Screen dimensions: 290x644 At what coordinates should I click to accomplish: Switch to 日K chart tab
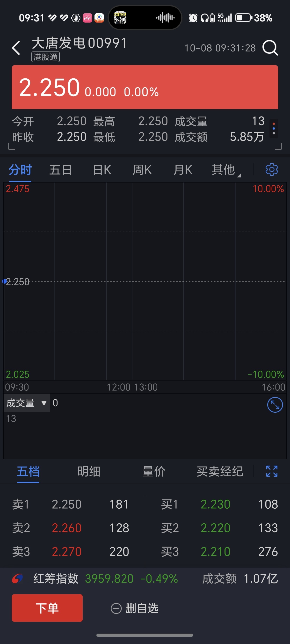click(102, 170)
